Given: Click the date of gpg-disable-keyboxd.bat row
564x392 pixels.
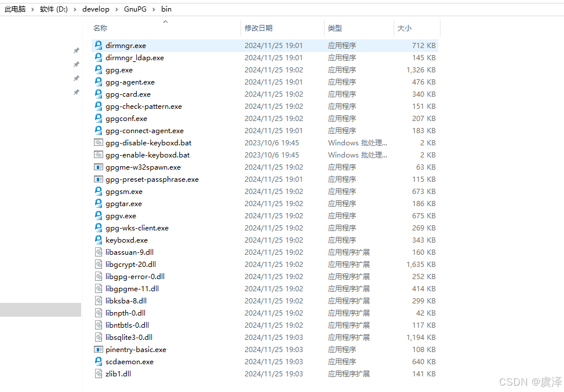Looking at the screenshot, I should tap(272, 142).
